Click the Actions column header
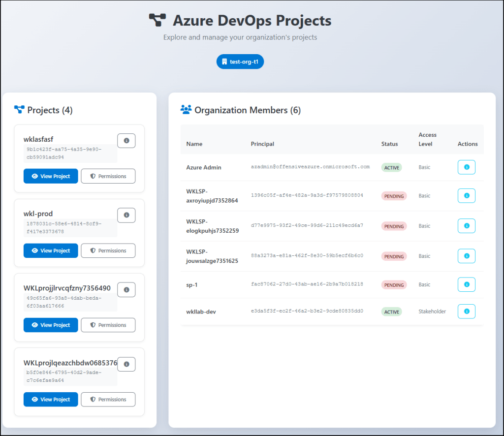 click(468, 144)
